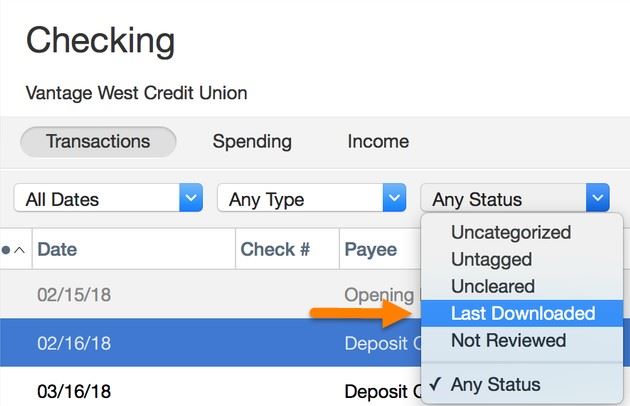Switch to the Transactions tab

point(98,141)
